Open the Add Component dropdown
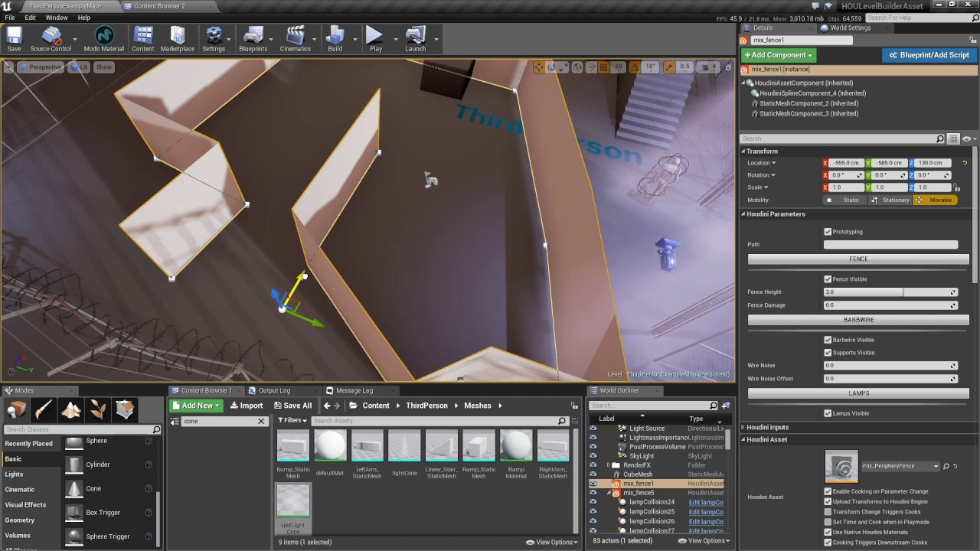980x551 pixels. pos(778,55)
